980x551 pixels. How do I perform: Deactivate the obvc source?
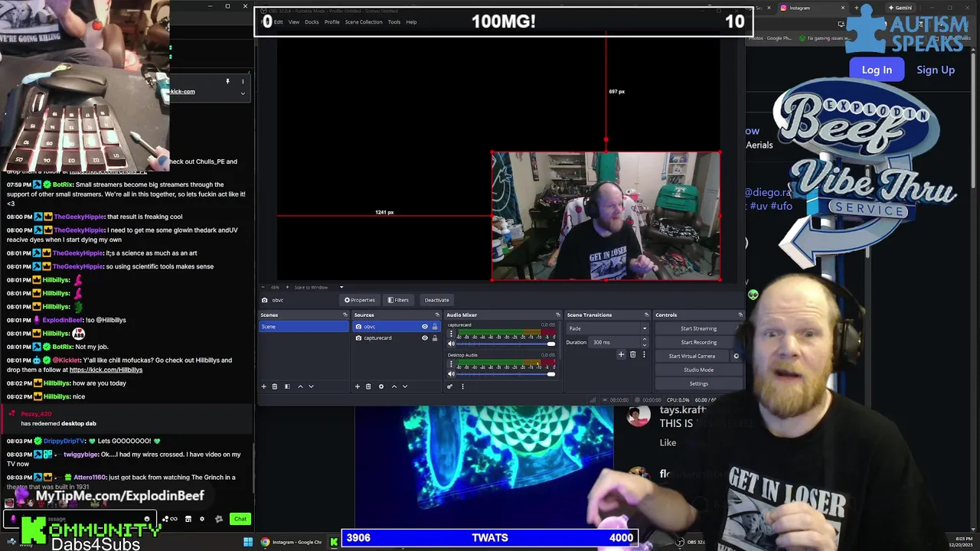click(x=436, y=300)
